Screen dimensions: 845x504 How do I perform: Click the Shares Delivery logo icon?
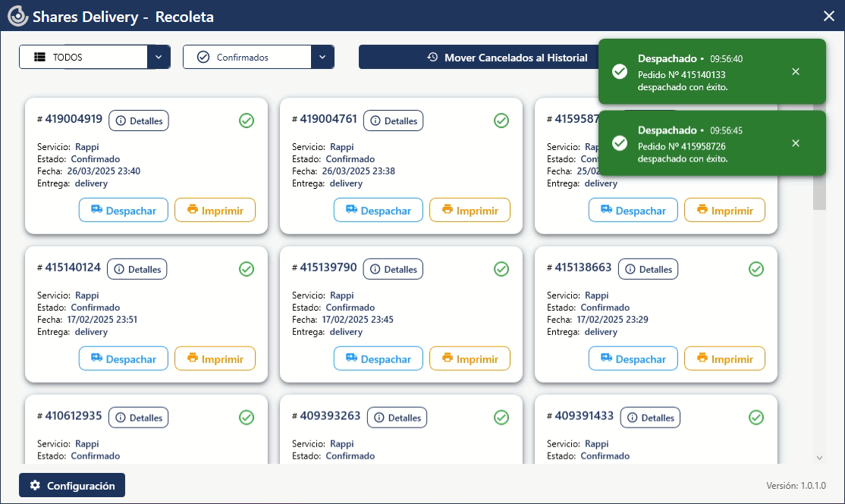[x=17, y=16]
